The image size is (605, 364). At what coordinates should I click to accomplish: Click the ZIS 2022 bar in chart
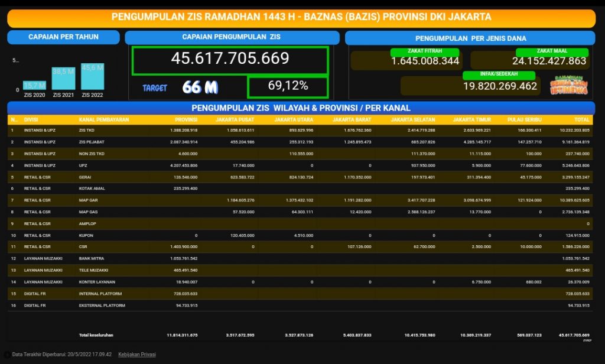coord(92,77)
